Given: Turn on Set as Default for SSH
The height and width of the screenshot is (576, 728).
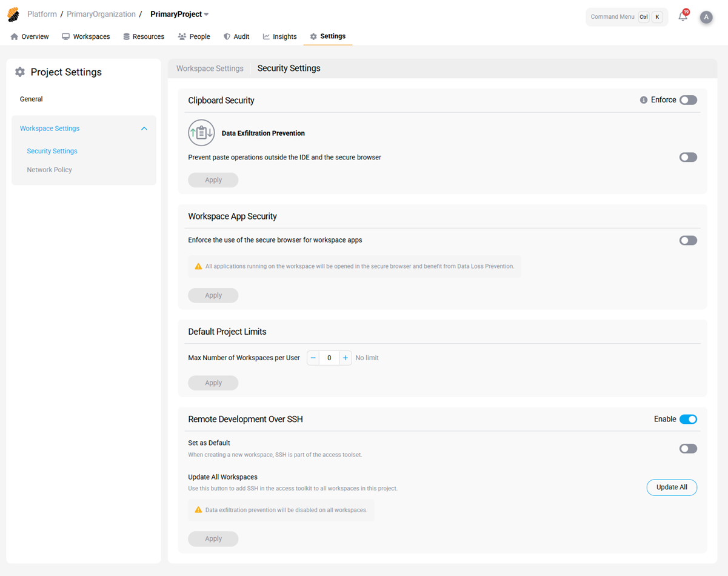Looking at the screenshot, I should pyautogui.click(x=688, y=448).
